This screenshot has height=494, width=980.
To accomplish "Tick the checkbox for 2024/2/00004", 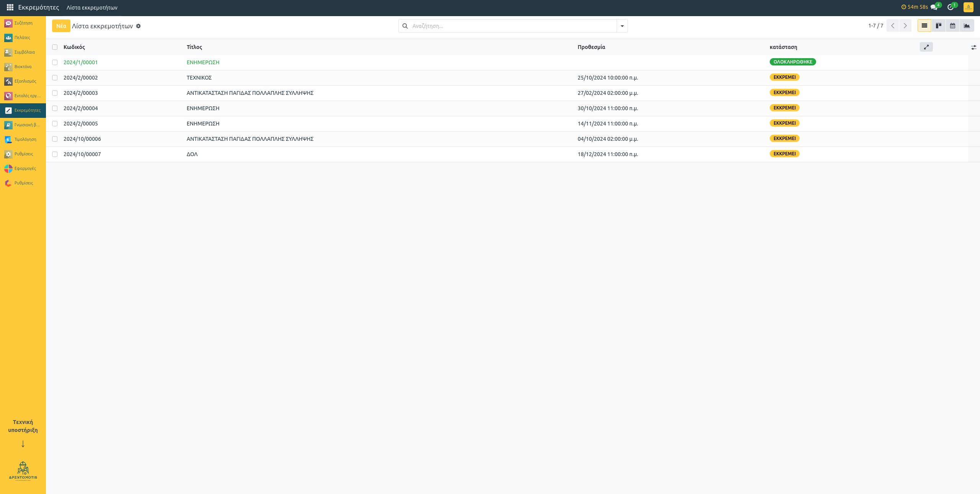I will (x=55, y=108).
